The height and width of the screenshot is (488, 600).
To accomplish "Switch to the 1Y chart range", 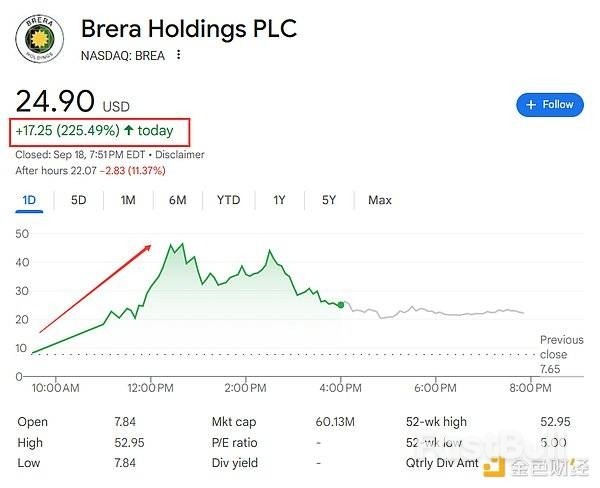I will 279,200.
